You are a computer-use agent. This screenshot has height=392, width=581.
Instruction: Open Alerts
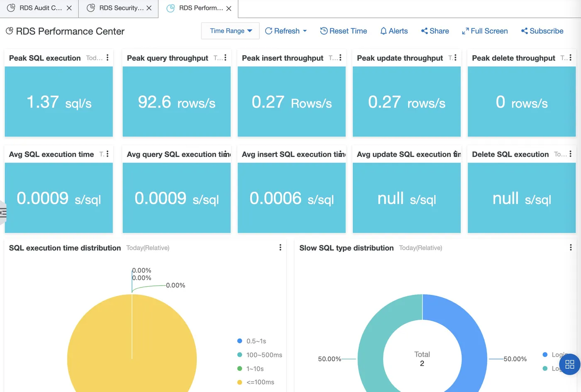(394, 31)
